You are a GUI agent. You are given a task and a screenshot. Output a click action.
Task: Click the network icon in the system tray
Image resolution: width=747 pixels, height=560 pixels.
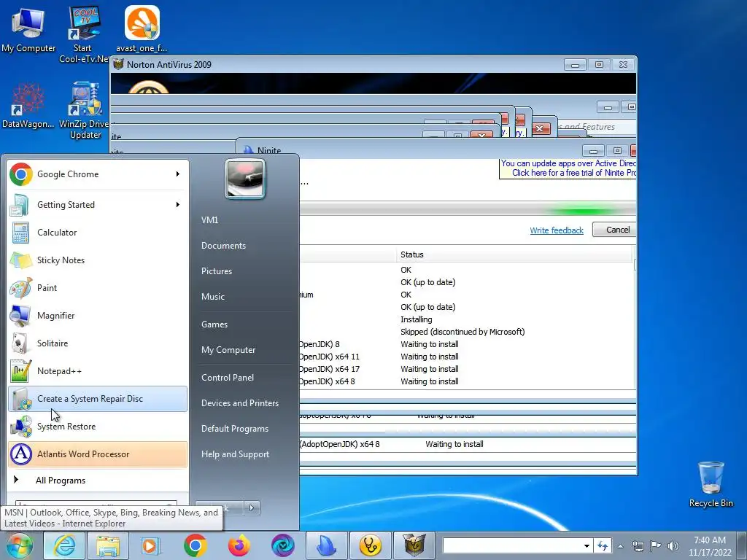point(638,546)
